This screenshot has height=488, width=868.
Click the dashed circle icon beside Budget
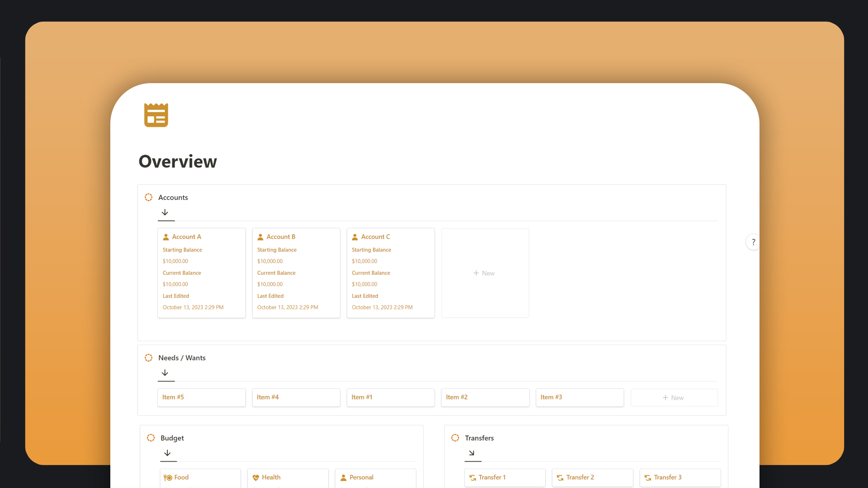point(151,438)
